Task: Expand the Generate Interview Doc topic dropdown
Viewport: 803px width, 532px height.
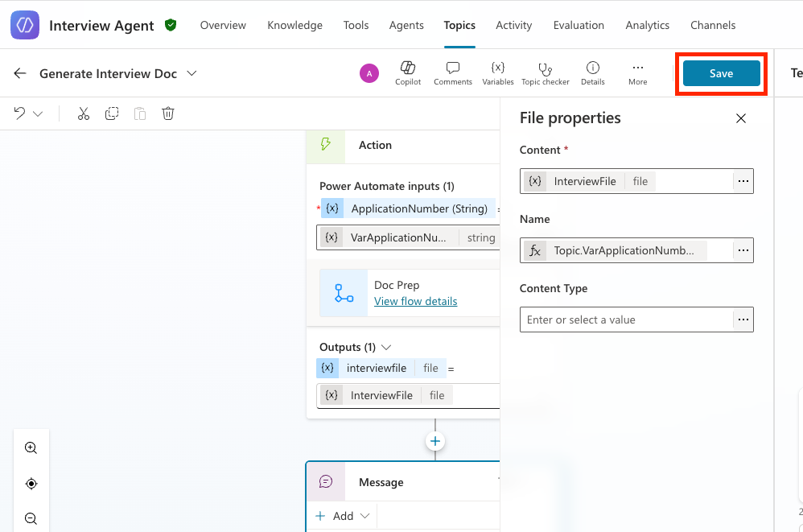Action: (191, 73)
